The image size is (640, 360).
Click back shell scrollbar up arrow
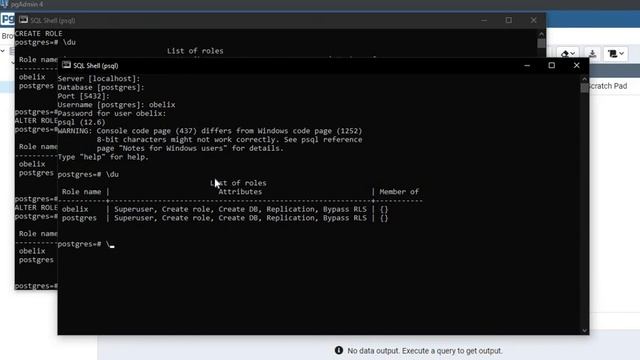point(541,34)
